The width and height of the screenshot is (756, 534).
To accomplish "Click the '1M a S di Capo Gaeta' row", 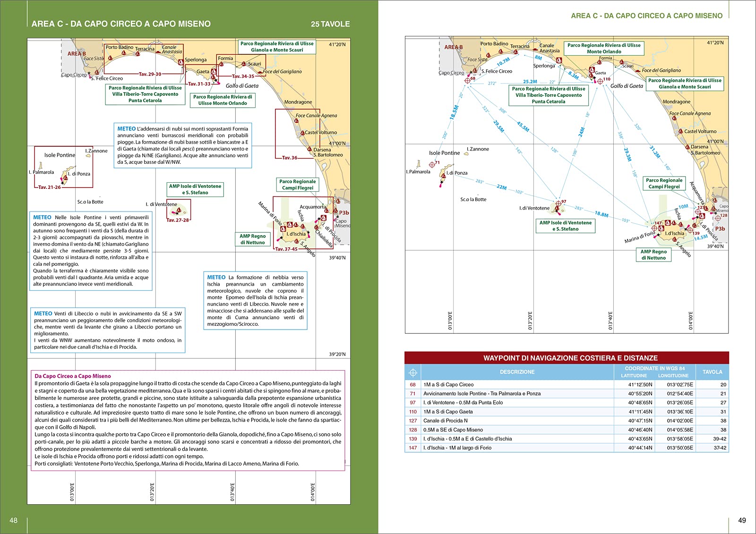I will [x=567, y=412].
